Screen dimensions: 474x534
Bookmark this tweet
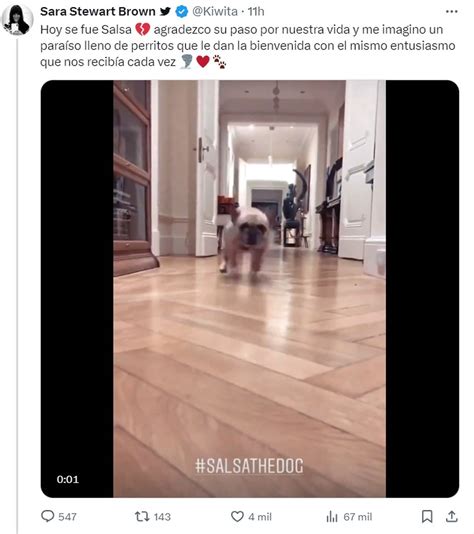pos(427,516)
